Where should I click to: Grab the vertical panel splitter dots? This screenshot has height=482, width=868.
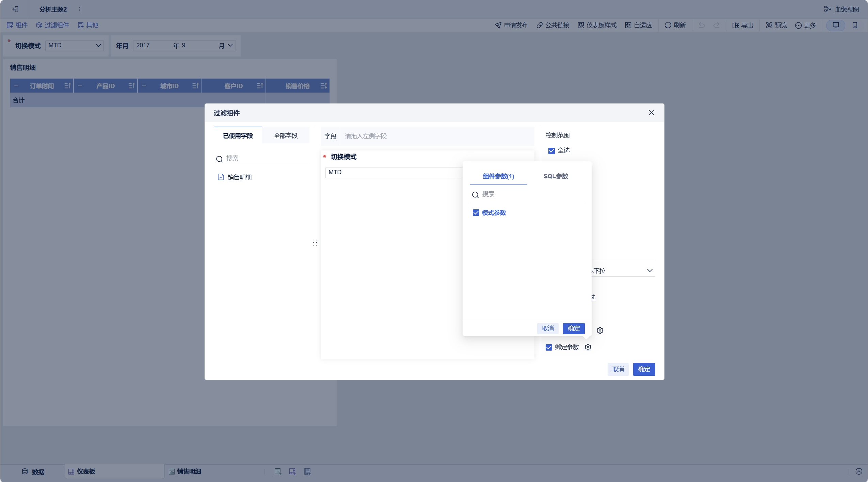coord(315,243)
